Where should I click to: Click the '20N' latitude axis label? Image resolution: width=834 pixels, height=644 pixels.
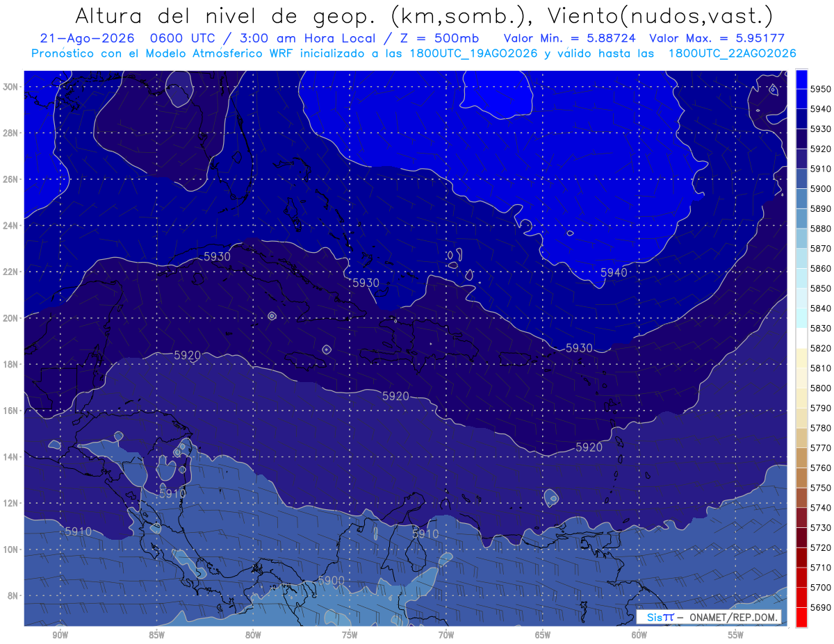click(10, 318)
